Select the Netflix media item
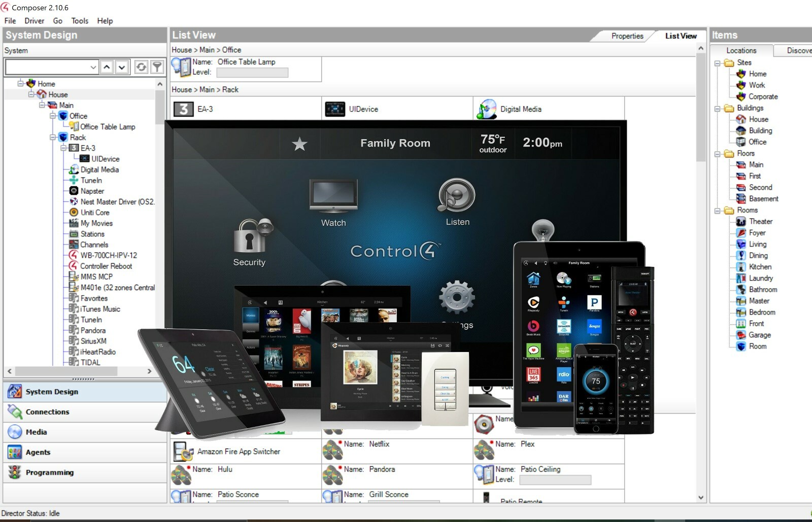 pyautogui.click(x=379, y=444)
